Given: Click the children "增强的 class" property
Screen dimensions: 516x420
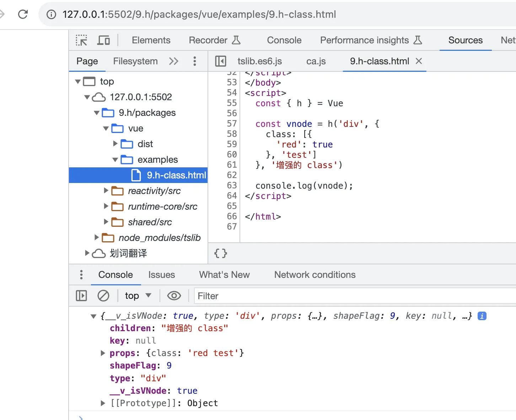Looking at the screenshot, I should tap(169, 328).
